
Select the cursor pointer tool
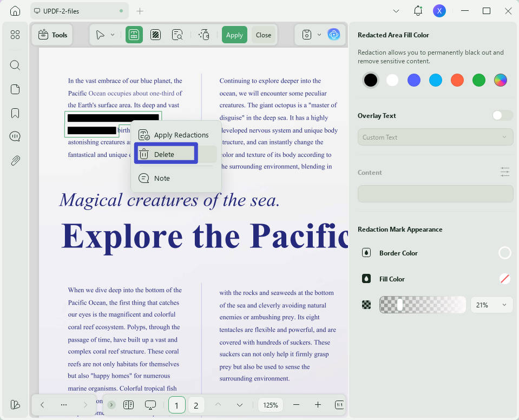coord(100,35)
